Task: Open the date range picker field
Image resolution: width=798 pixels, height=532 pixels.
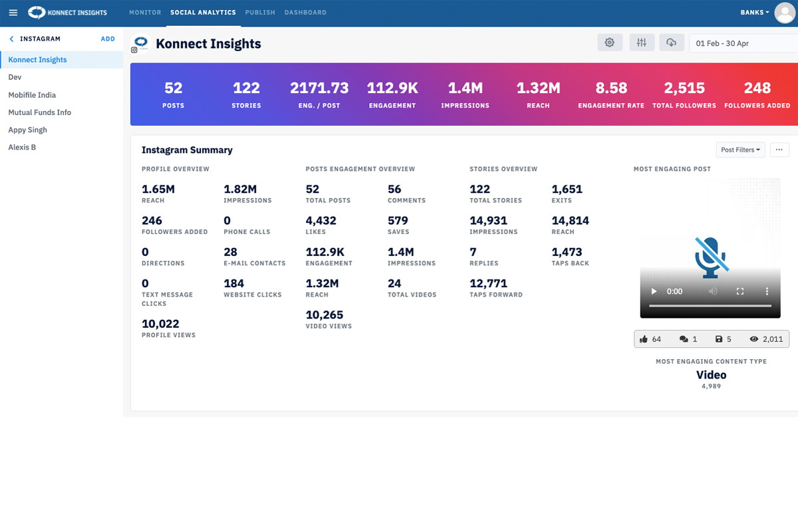Action: (743, 43)
